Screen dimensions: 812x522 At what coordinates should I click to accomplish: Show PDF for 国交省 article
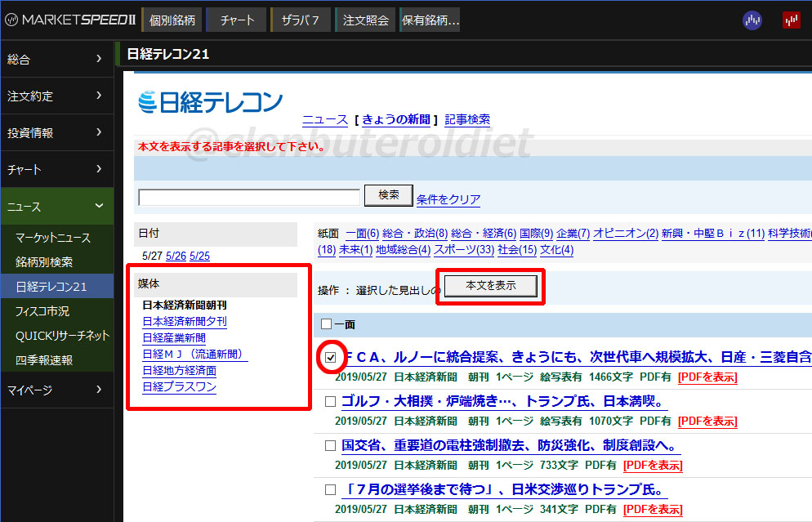[653, 466]
